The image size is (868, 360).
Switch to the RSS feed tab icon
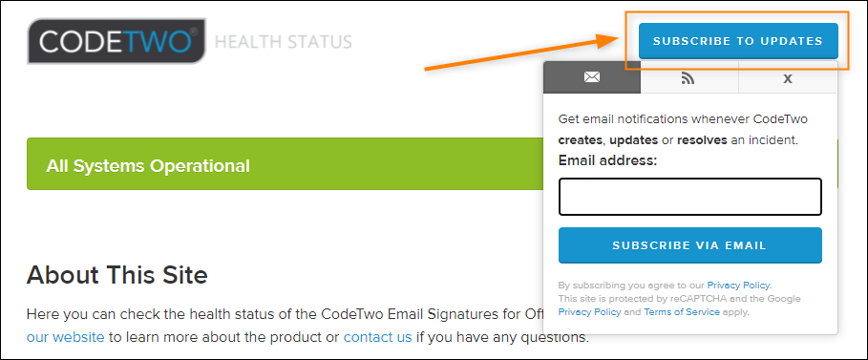688,78
